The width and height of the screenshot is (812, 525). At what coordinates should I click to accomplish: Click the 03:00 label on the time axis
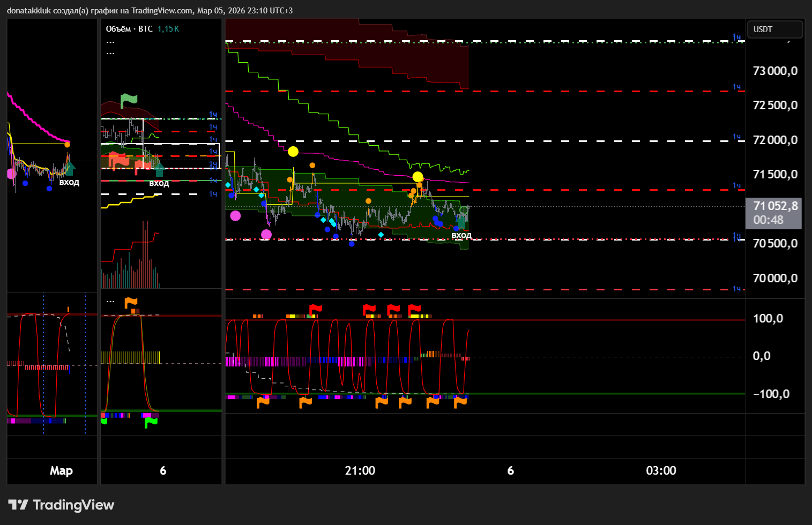pyautogui.click(x=661, y=471)
